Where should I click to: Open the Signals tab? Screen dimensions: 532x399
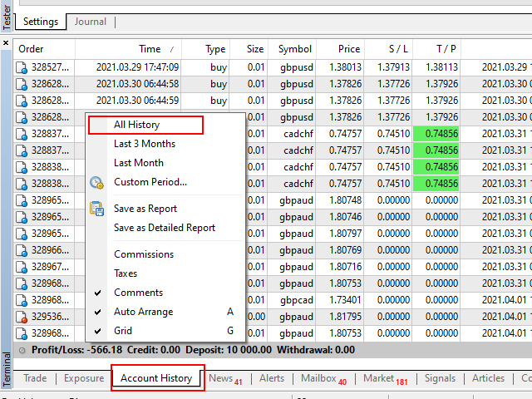point(440,378)
